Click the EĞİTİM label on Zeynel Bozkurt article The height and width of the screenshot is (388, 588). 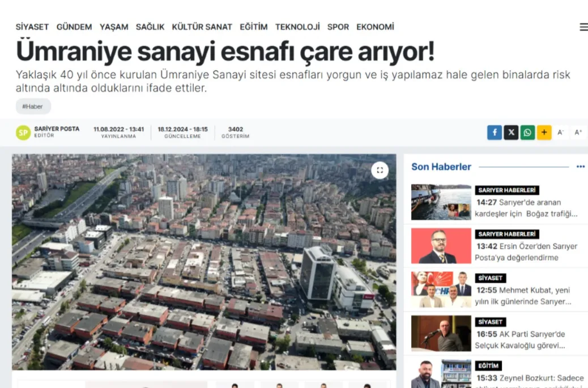[488, 365]
